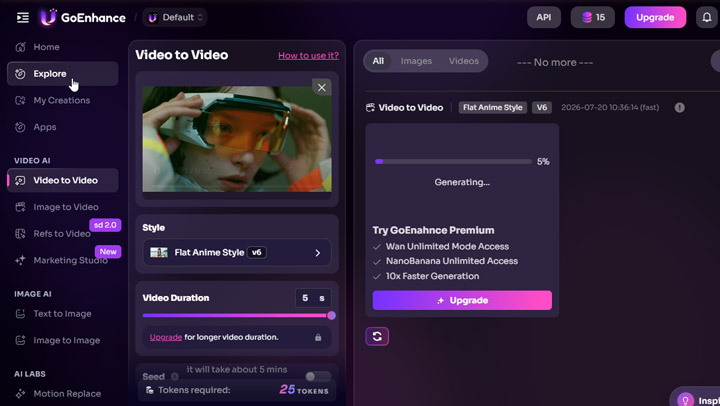Click the Image to Image icon
The height and width of the screenshot is (406, 720).
coord(20,340)
